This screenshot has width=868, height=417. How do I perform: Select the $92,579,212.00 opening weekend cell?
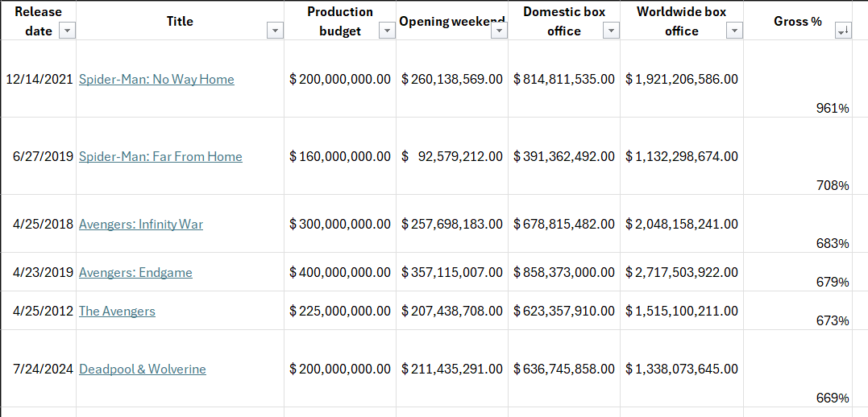pos(451,156)
